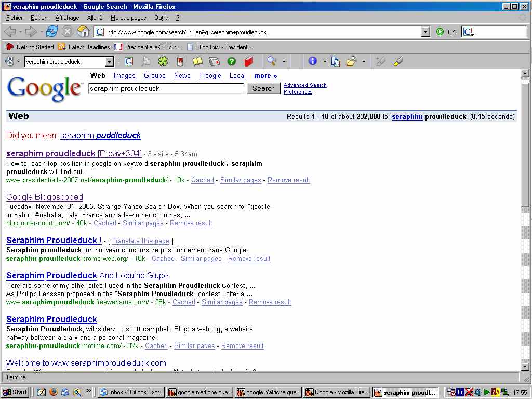Open the Aller à menu
The height and width of the screenshot is (399, 532).
[x=95, y=18]
